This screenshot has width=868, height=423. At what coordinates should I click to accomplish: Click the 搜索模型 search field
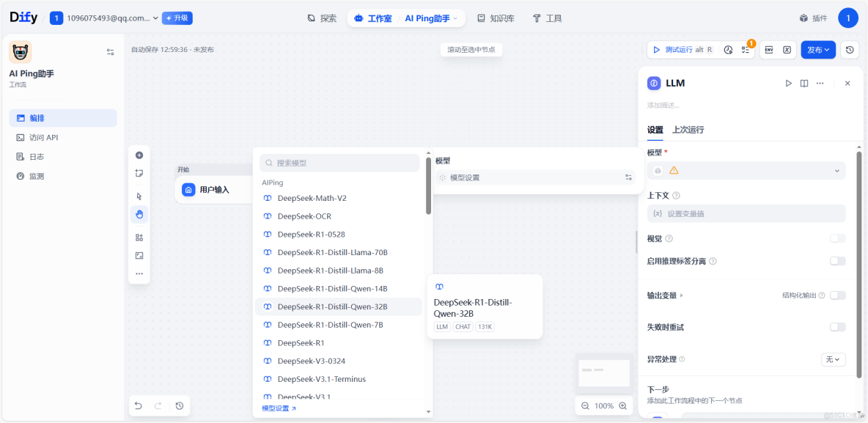tap(339, 162)
